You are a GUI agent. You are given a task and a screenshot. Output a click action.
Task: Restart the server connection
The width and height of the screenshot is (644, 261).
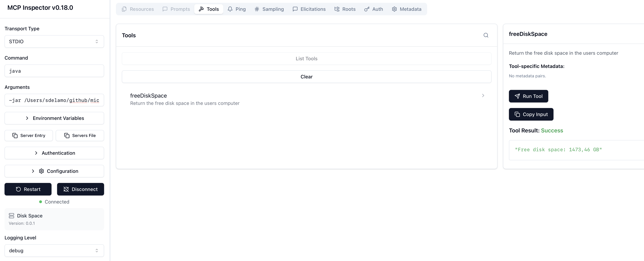tap(28, 189)
